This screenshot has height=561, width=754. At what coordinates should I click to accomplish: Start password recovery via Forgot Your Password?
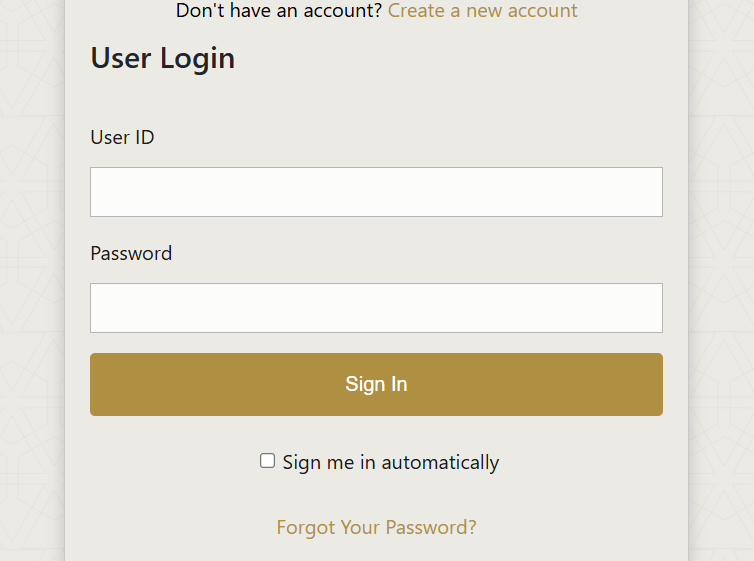[x=376, y=527]
